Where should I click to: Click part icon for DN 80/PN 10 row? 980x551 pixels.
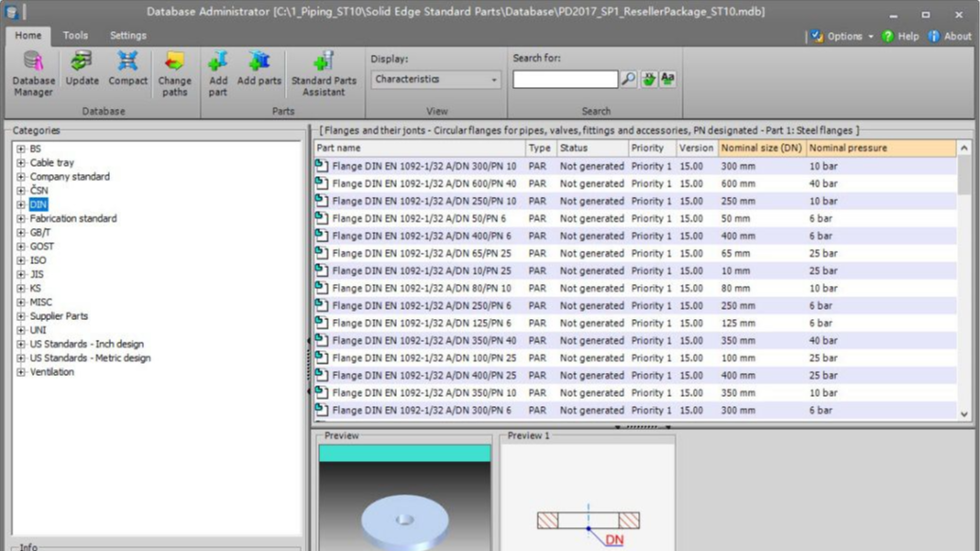point(321,288)
